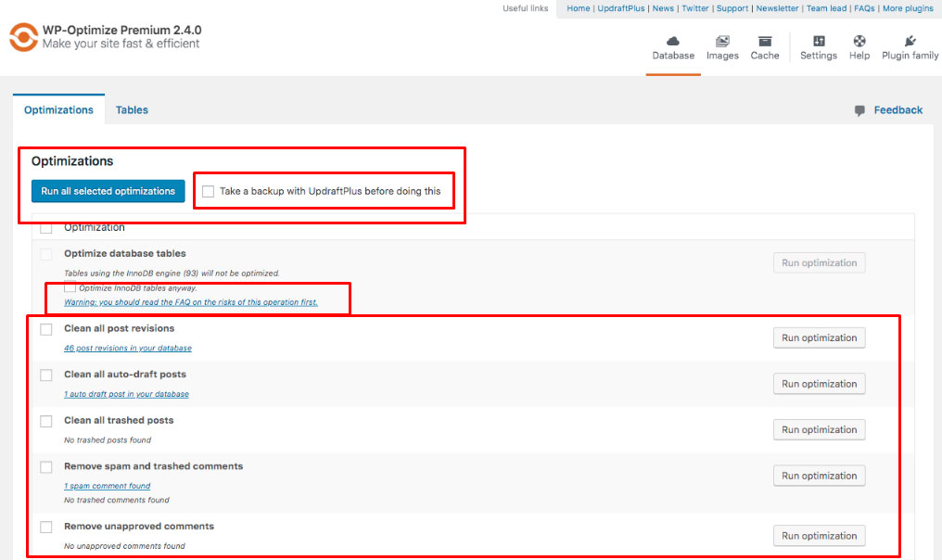Open the 1 auto draft post link
Viewport: 942px width, 560px height.
point(126,394)
